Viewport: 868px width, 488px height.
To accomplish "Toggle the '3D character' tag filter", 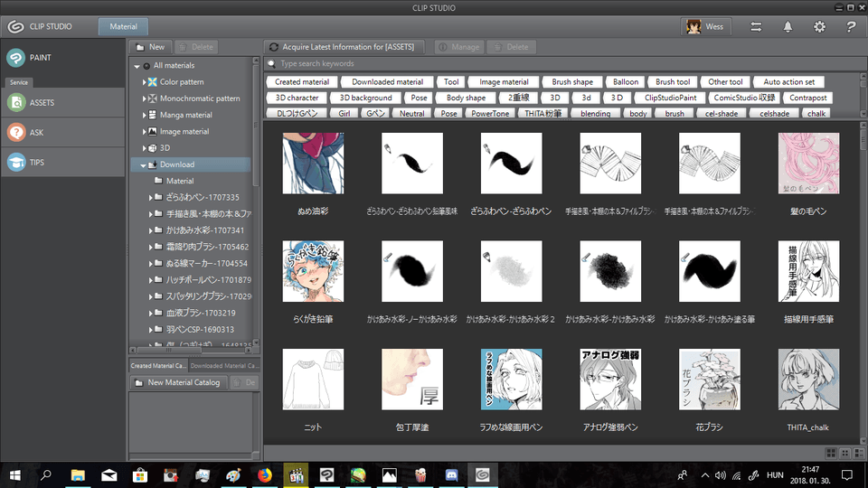I will click(297, 98).
